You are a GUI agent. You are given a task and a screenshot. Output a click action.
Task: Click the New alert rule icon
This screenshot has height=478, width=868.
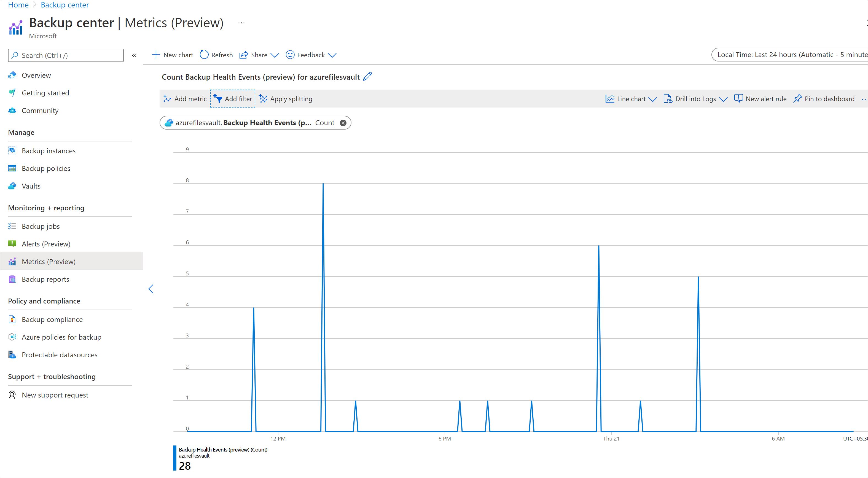pos(737,98)
